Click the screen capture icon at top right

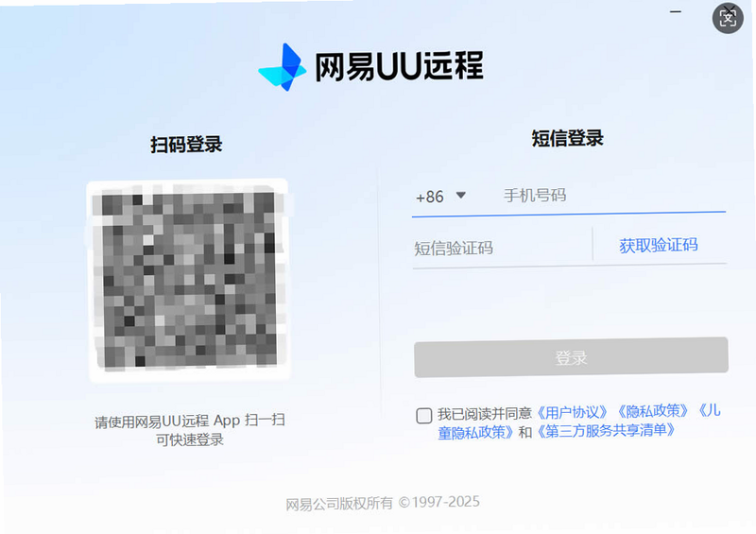(728, 18)
